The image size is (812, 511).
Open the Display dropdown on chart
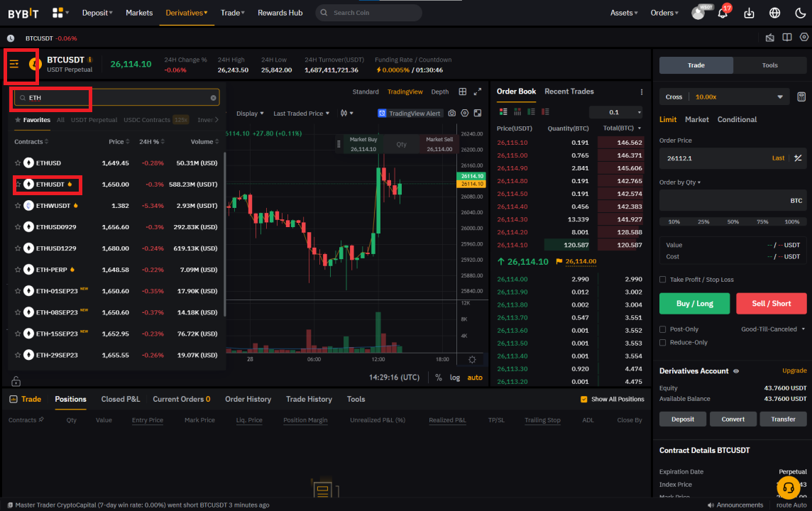250,114
